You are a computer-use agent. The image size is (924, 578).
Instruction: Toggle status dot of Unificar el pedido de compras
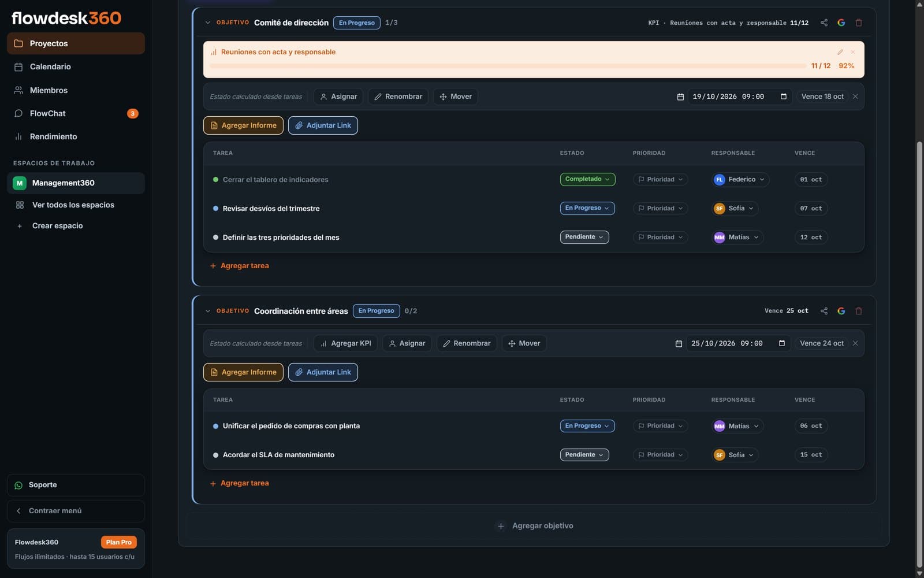click(216, 426)
